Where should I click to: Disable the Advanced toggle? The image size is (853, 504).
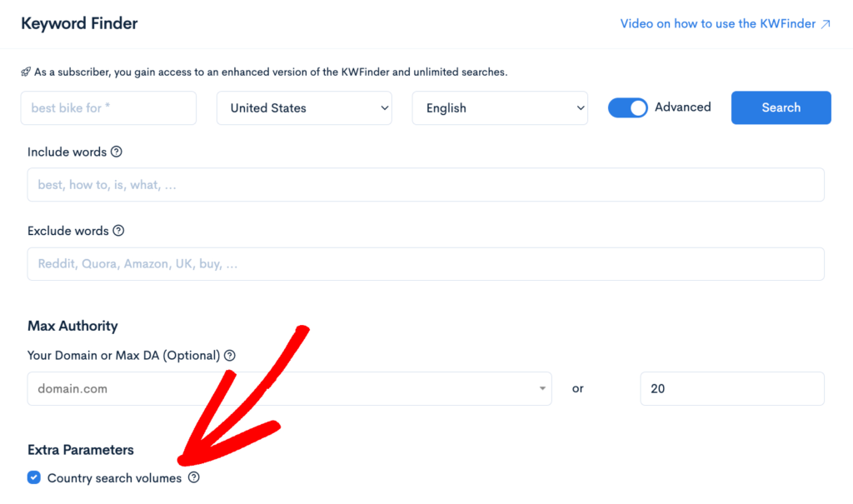tap(627, 107)
